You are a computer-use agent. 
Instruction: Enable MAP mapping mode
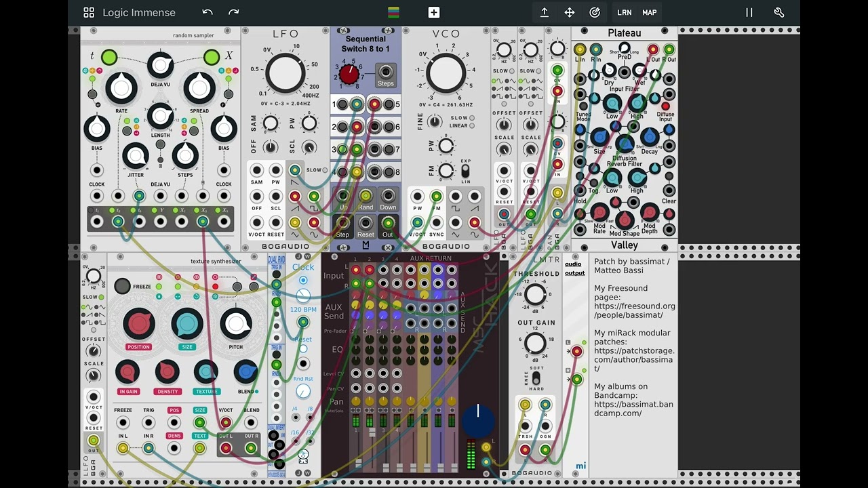pyautogui.click(x=650, y=12)
